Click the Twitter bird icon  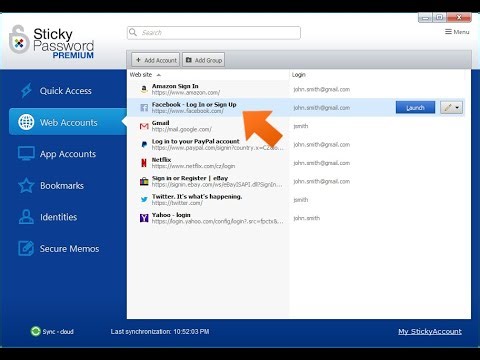pos(144,200)
